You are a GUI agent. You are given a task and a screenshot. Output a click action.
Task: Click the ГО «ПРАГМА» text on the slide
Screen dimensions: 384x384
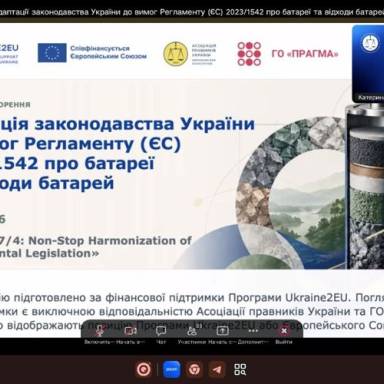pyautogui.click(x=305, y=54)
